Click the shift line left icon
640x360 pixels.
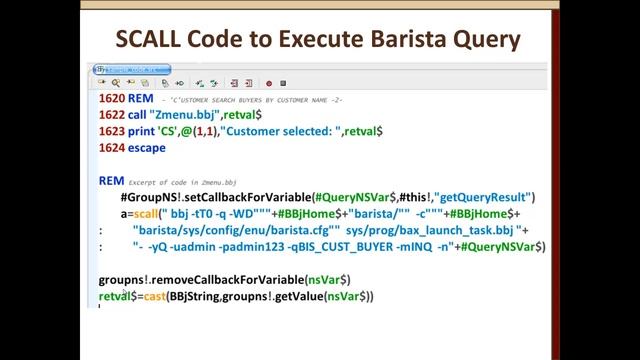(x=234, y=83)
